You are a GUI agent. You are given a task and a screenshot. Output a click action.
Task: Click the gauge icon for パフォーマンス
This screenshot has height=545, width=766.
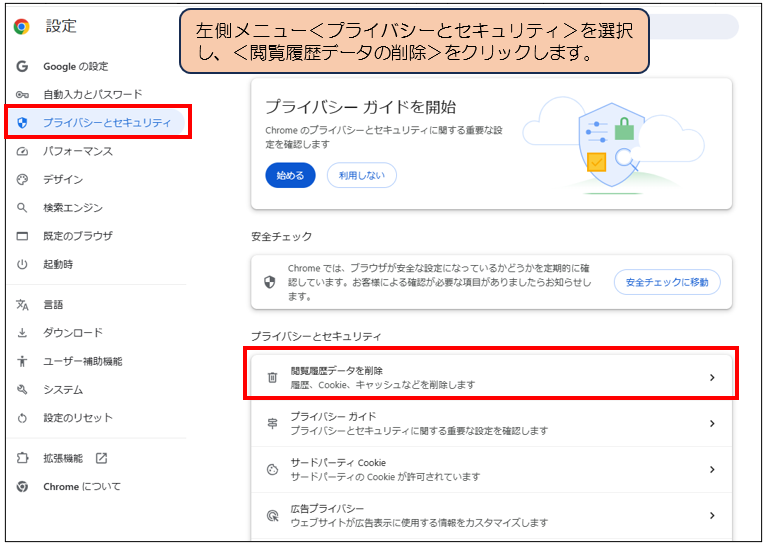click(x=22, y=151)
